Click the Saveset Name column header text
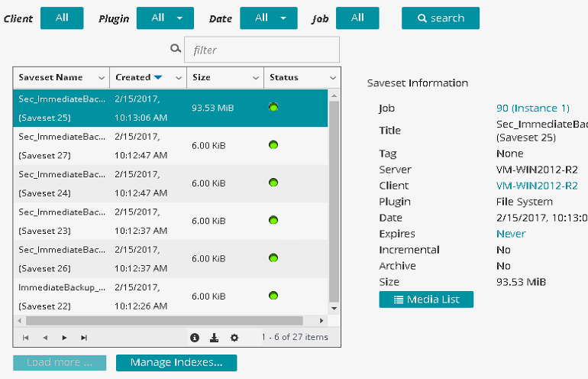 (50, 77)
